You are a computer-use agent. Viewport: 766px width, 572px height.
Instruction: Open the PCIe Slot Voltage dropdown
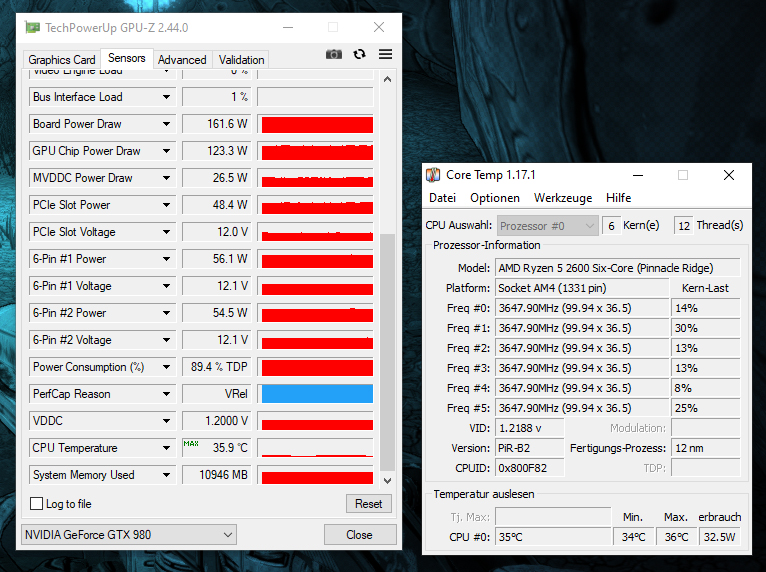[167, 232]
